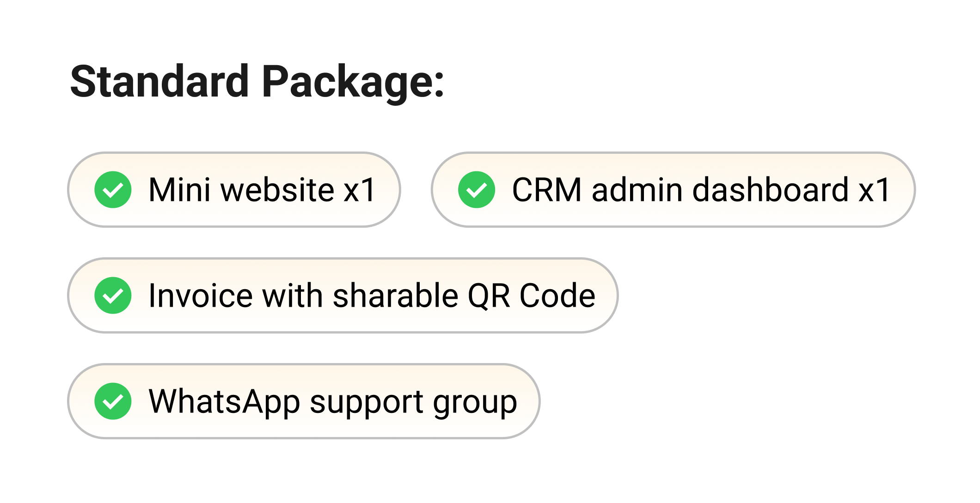Click the word dashboard in the CRM pill
980x503 pixels.
click(770, 190)
